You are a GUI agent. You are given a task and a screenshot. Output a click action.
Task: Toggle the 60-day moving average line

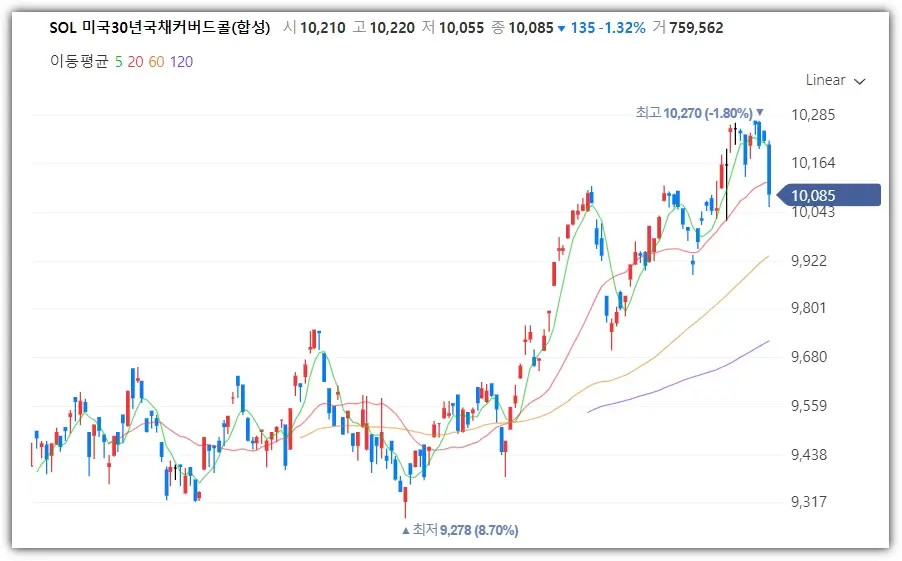(x=156, y=62)
